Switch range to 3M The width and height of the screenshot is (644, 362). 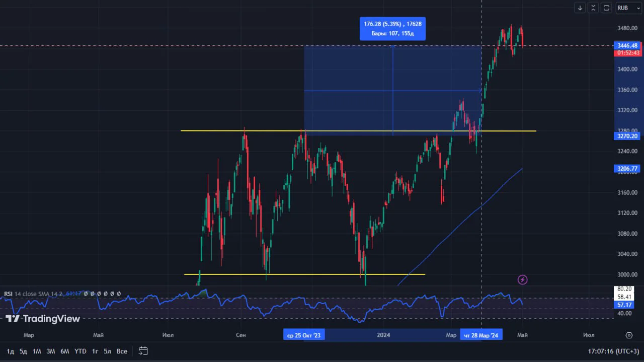click(x=51, y=351)
